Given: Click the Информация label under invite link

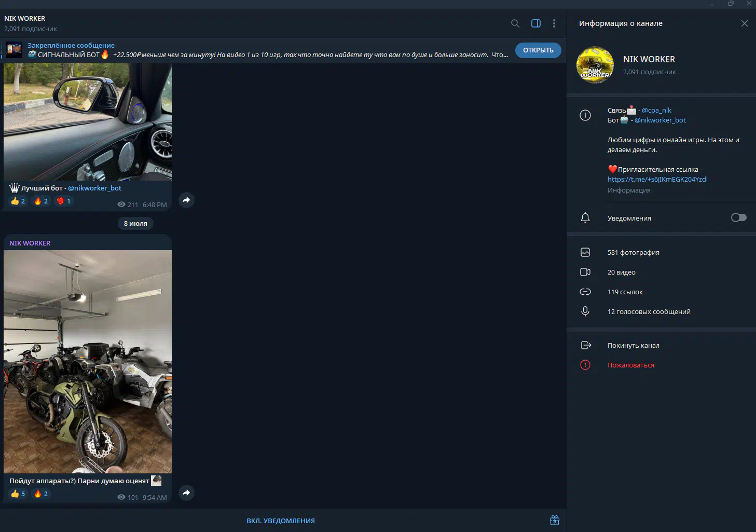Looking at the screenshot, I should tap(629, 190).
